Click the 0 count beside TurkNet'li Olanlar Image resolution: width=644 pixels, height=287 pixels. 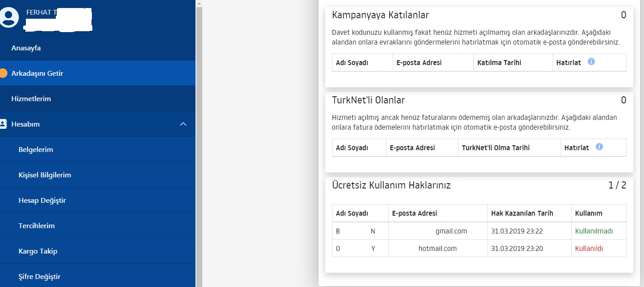pyautogui.click(x=623, y=100)
